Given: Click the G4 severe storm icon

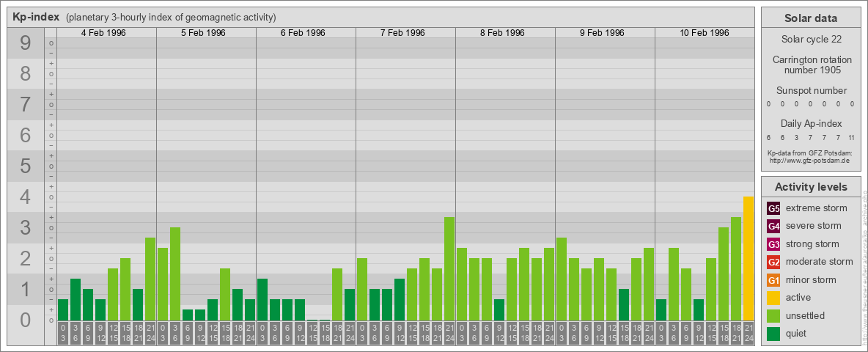Looking at the screenshot, I should (773, 226).
